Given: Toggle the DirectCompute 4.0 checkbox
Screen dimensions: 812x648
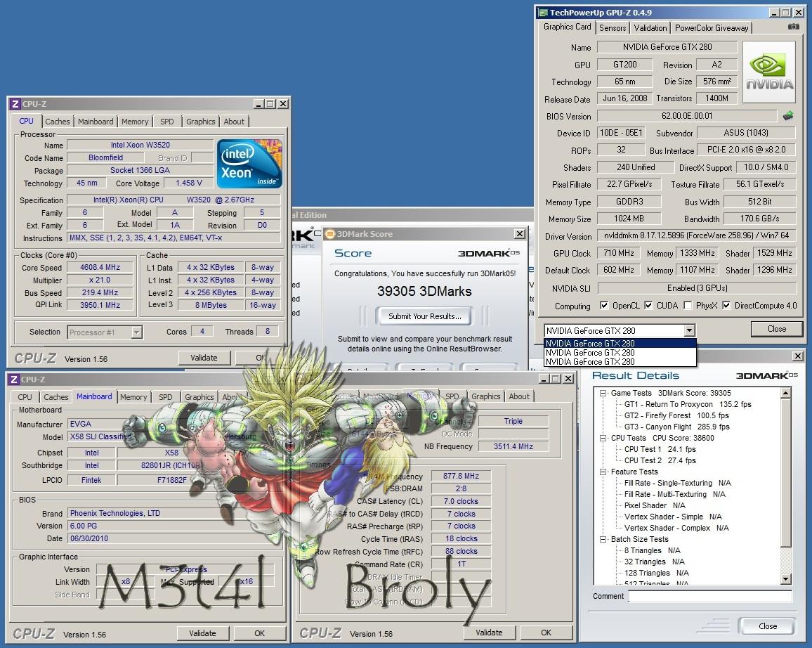Looking at the screenshot, I should 726,305.
